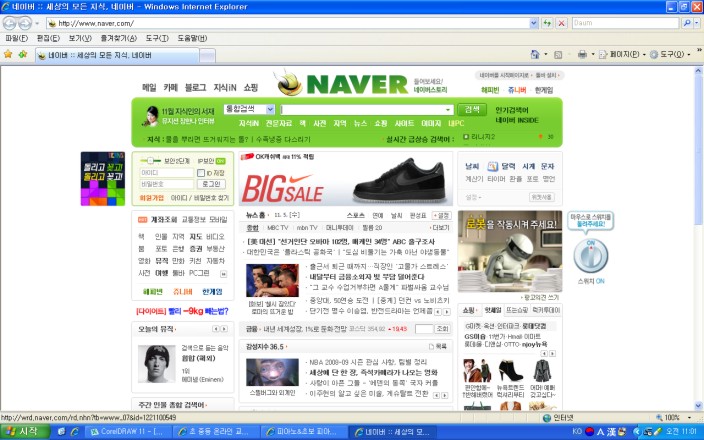Open 회원가입 sign-up link
The width and height of the screenshot is (704, 440).
152,198
